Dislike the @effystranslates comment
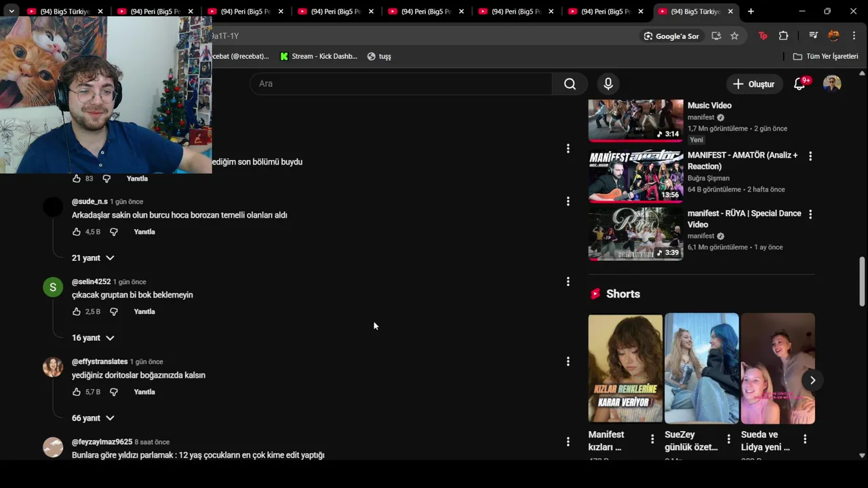Image resolution: width=868 pixels, height=488 pixels. pos(114,392)
